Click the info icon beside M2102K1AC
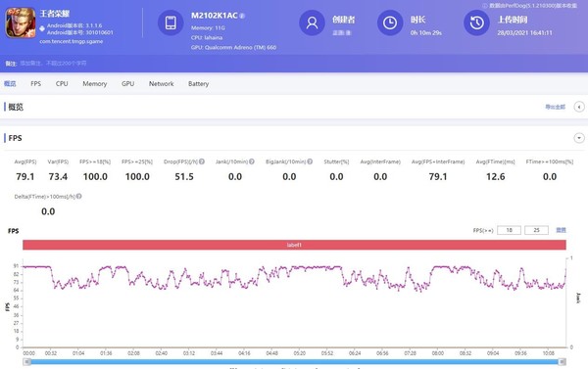 pos(242,16)
